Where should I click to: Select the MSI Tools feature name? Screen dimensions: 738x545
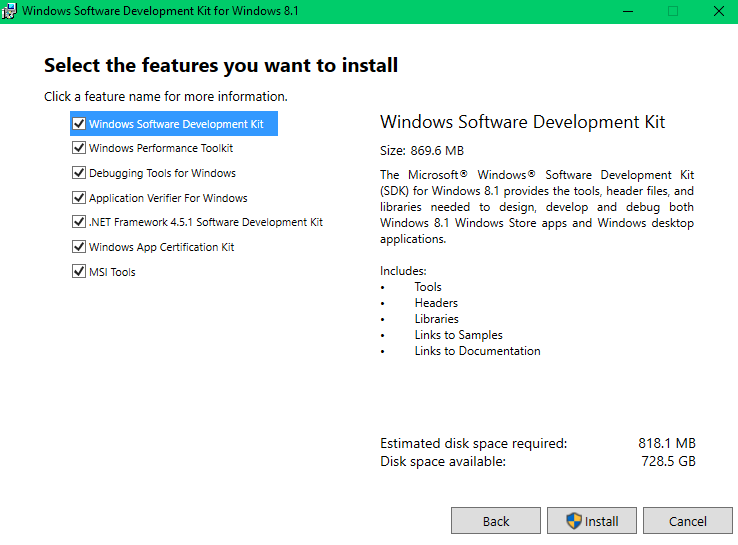(x=112, y=272)
